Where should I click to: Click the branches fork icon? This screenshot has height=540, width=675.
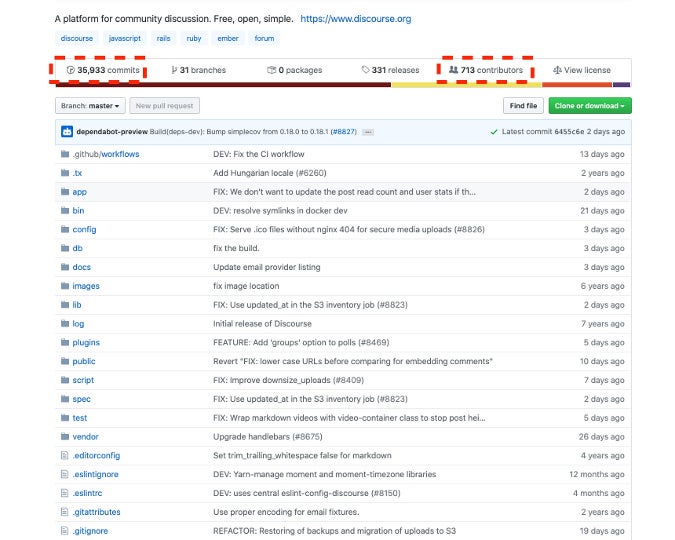(x=174, y=70)
